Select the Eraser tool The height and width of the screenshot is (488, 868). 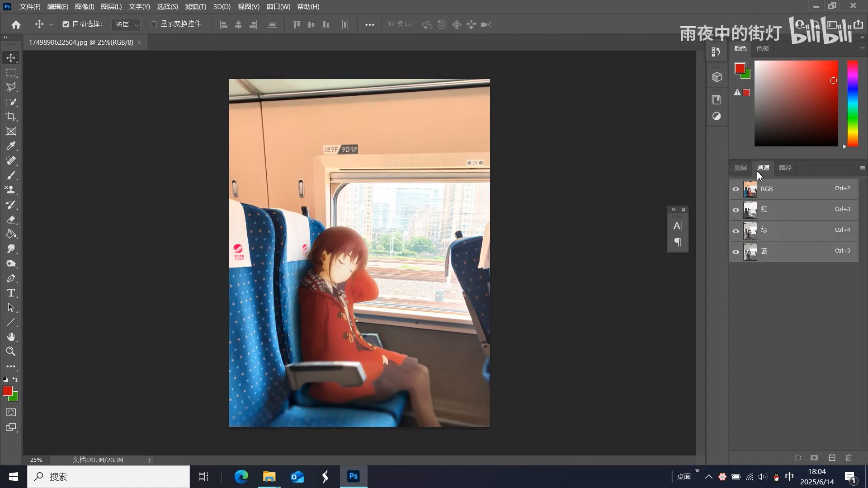point(11,220)
